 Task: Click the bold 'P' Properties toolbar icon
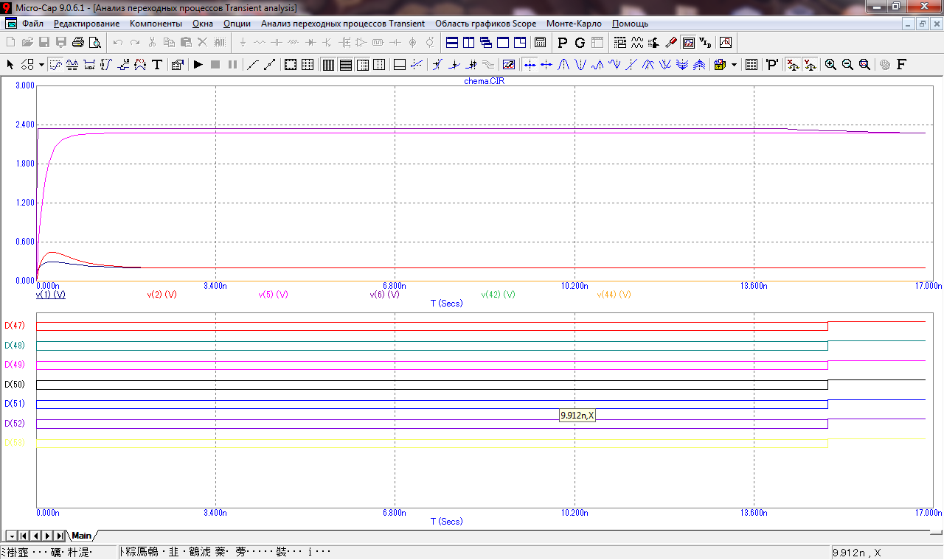tap(563, 42)
